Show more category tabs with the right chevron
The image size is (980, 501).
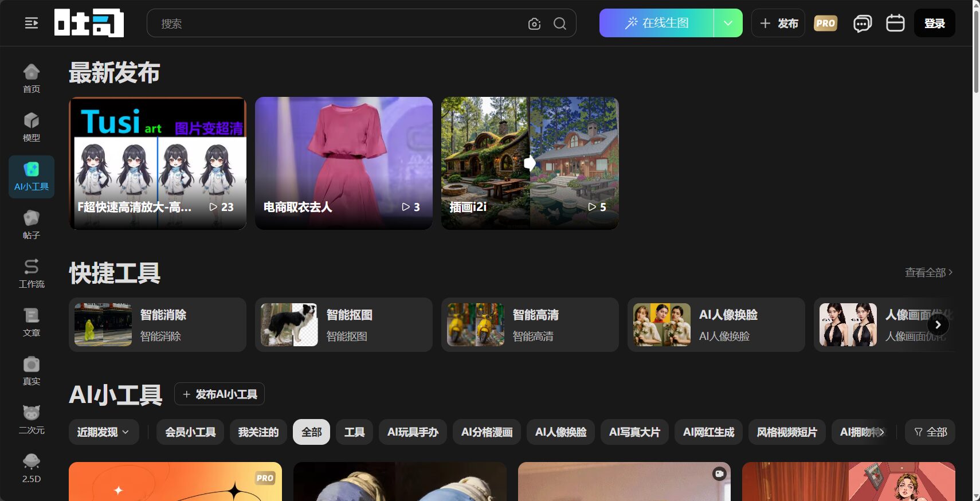pyautogui.click(x=881, y=432)
